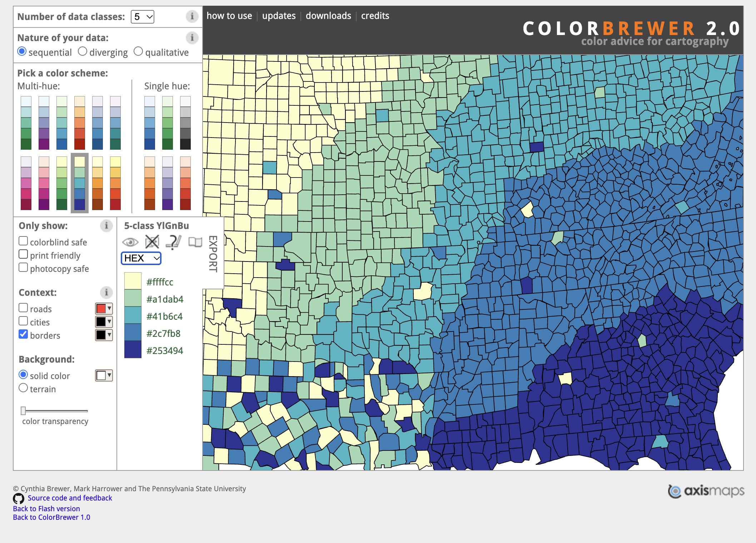Click the #253494 dark blue legend swatch
The height and width of the screenshot is (543, 756).
coord(133,349)
